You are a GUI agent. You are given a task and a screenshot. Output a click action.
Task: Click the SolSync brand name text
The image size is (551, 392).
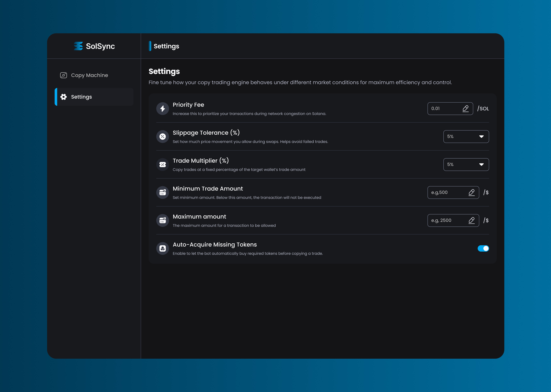click(100, 46)
